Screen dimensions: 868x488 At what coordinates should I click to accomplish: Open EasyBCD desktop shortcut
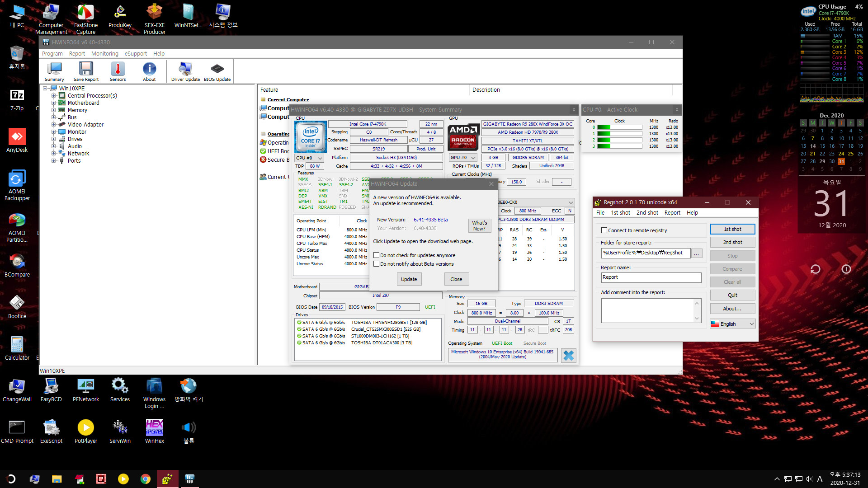tap(51, 389)
